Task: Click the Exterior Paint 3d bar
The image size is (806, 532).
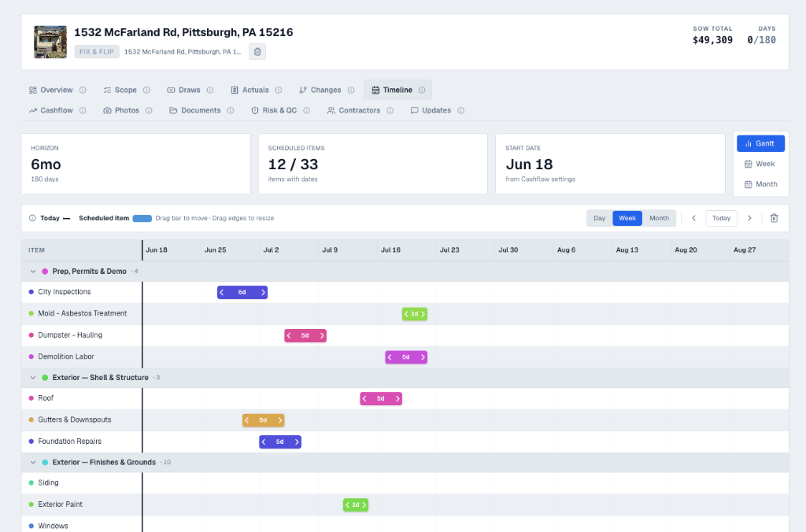Action: coord(356,505)
